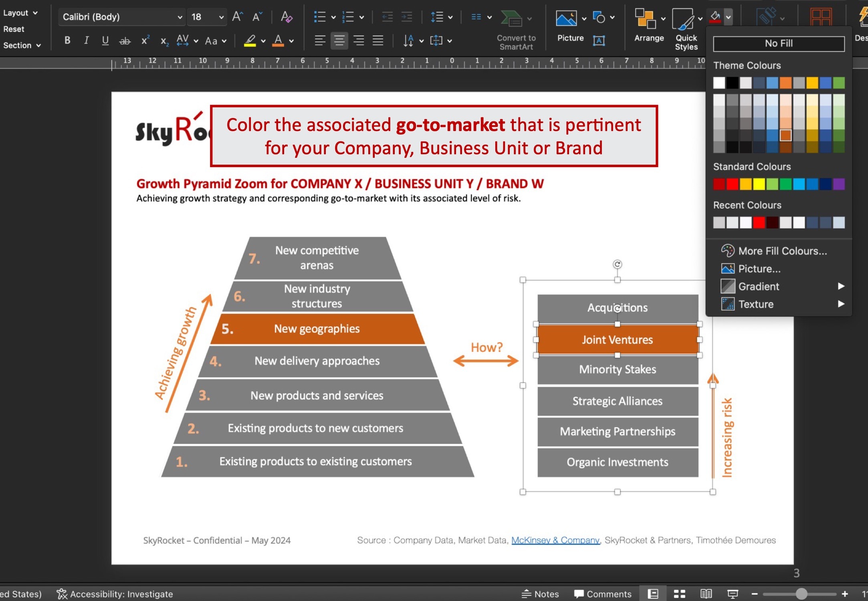Open the font size dropdown
Image resolution: width=868 pixels, height=601 pixels.
click(x=221, y=17)
